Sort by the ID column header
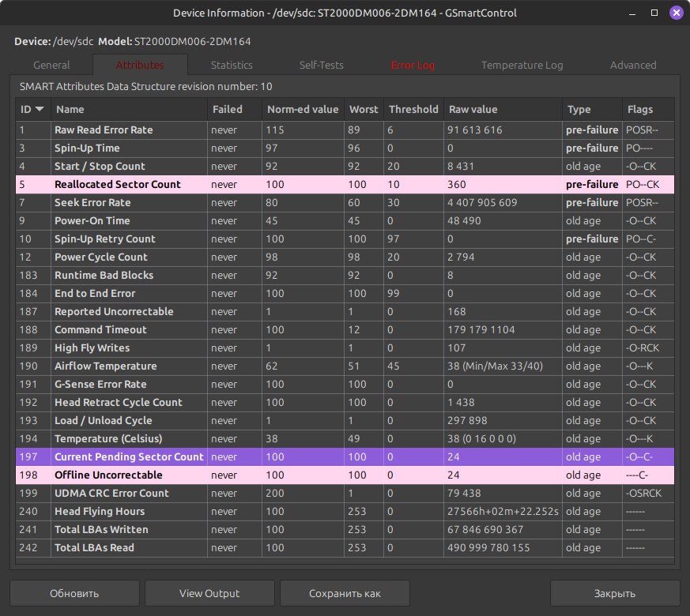Viewport: 690px width, 616px height. pyautogui.click(x=33, y=110)
